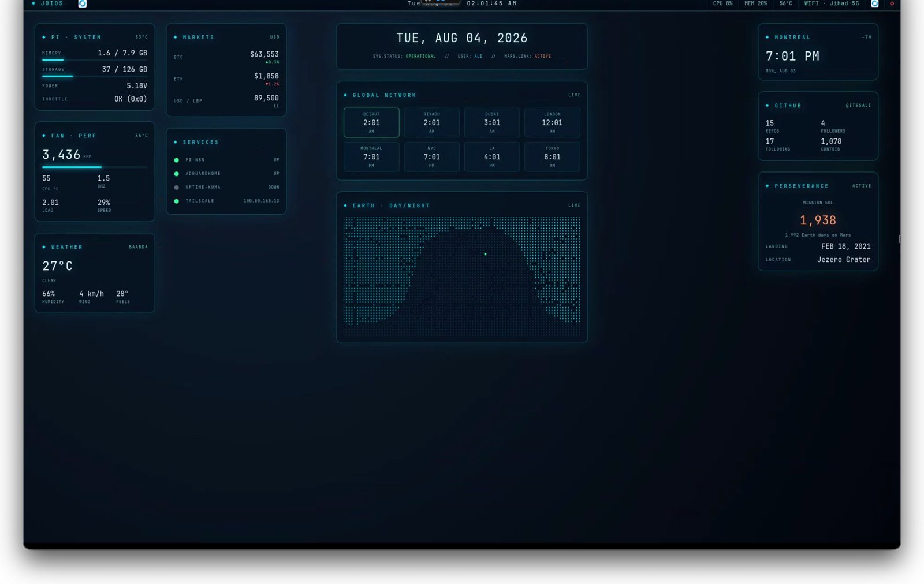The image size is (924, 584).
Task: Click the @ITSSALI GitHub handle
Action: point(858,106)
